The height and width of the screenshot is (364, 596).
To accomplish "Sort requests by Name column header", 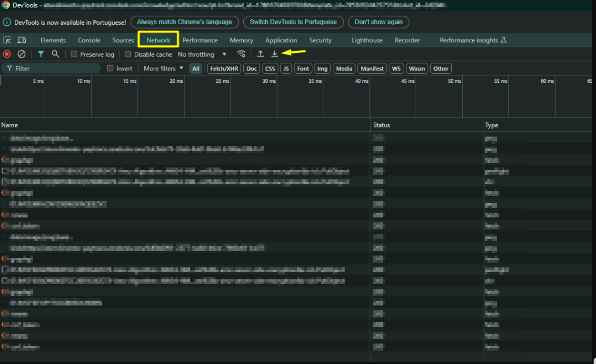I will point(185,125).
